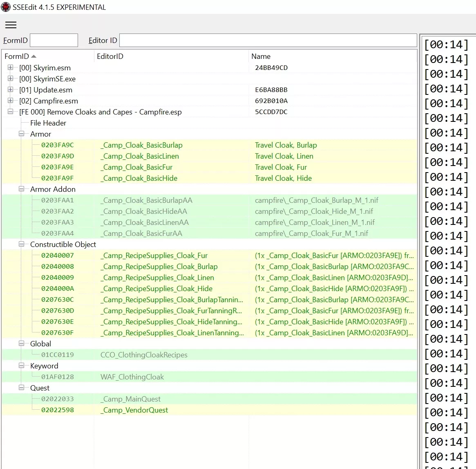Select record 0207630F Cloak_LinenTanning recipe
The image size is (476, 469).
[x=210, y=332]
